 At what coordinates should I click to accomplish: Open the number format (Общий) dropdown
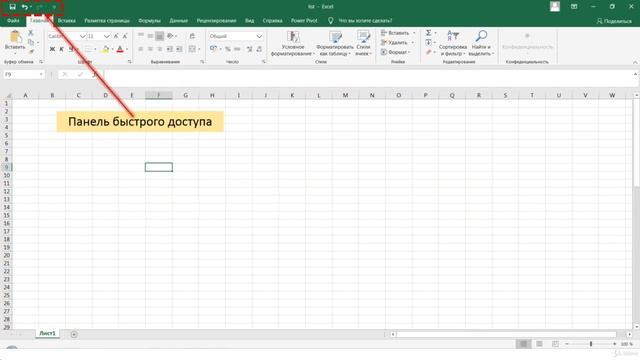[x=259, y=36]
